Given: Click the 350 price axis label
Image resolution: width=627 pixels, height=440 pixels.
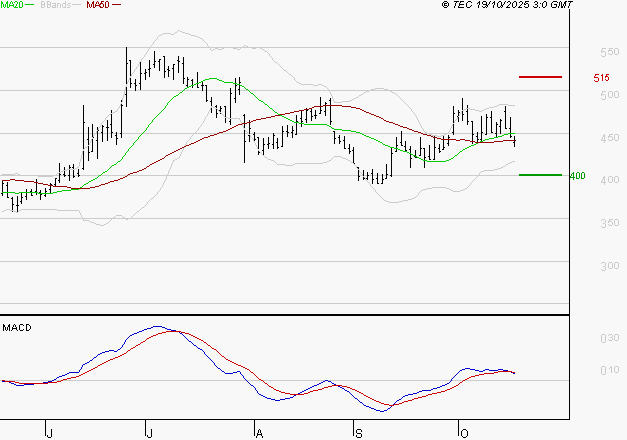Looking at the screenshot, I should [609, 223].
